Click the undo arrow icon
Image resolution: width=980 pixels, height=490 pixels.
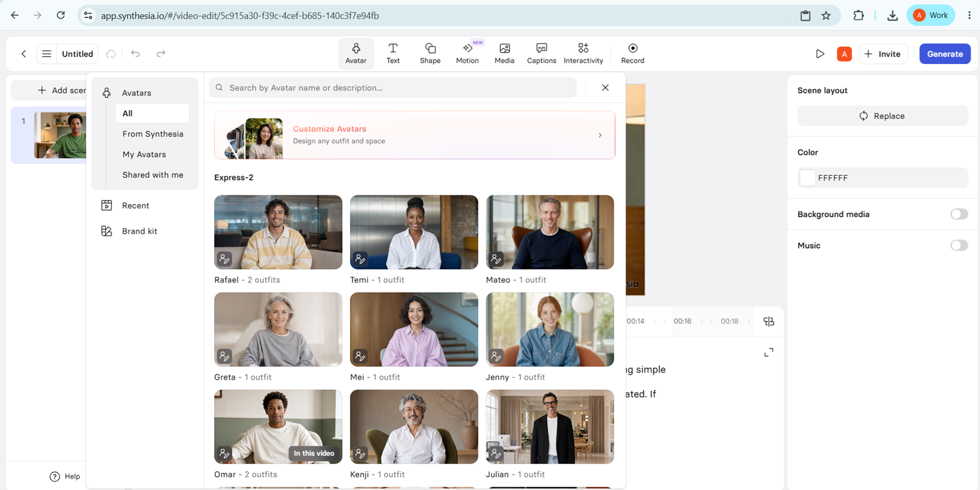[135, 54]
